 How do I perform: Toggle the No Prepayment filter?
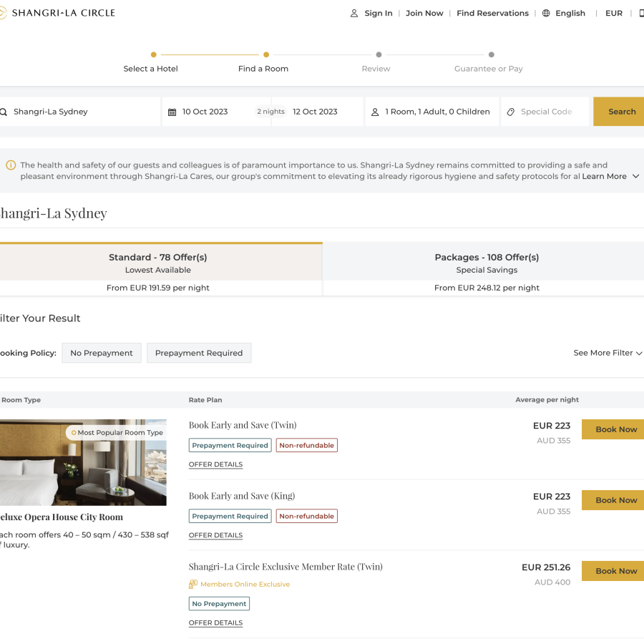tap(102, 353)
